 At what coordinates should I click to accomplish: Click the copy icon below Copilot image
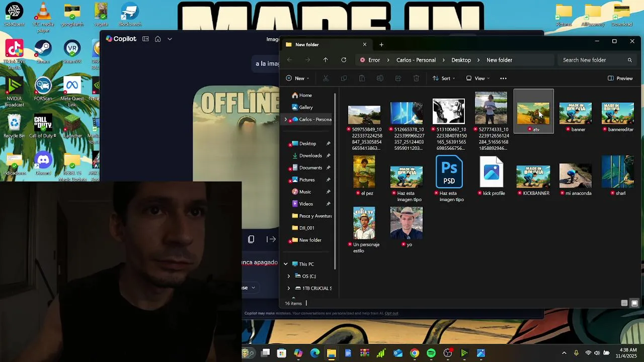(251, 239)
